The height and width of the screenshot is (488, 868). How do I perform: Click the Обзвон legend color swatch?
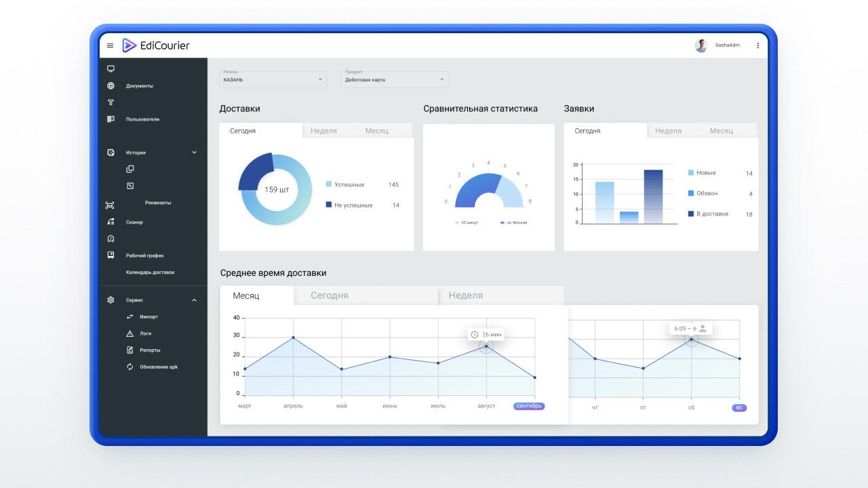coord(691,193)
